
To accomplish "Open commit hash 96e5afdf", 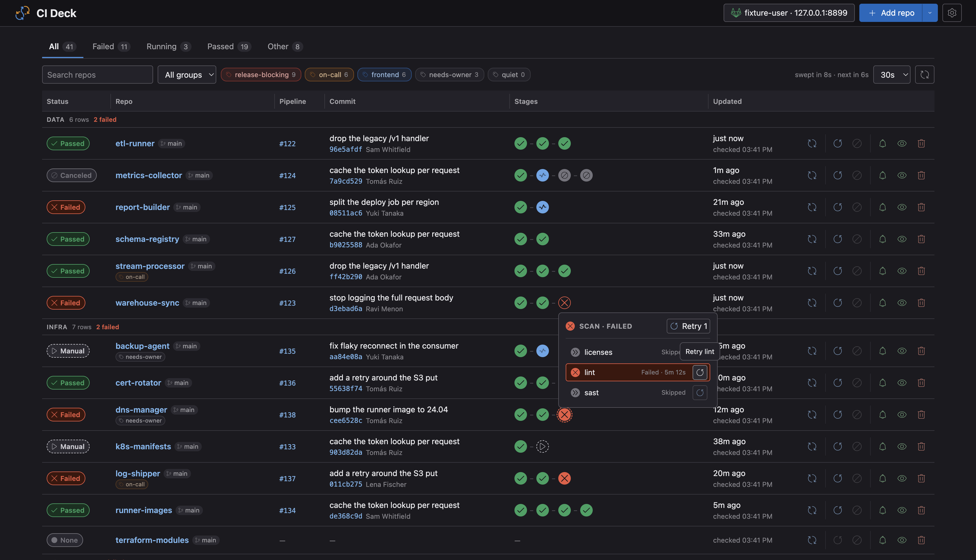I will [x=345, y=149].
